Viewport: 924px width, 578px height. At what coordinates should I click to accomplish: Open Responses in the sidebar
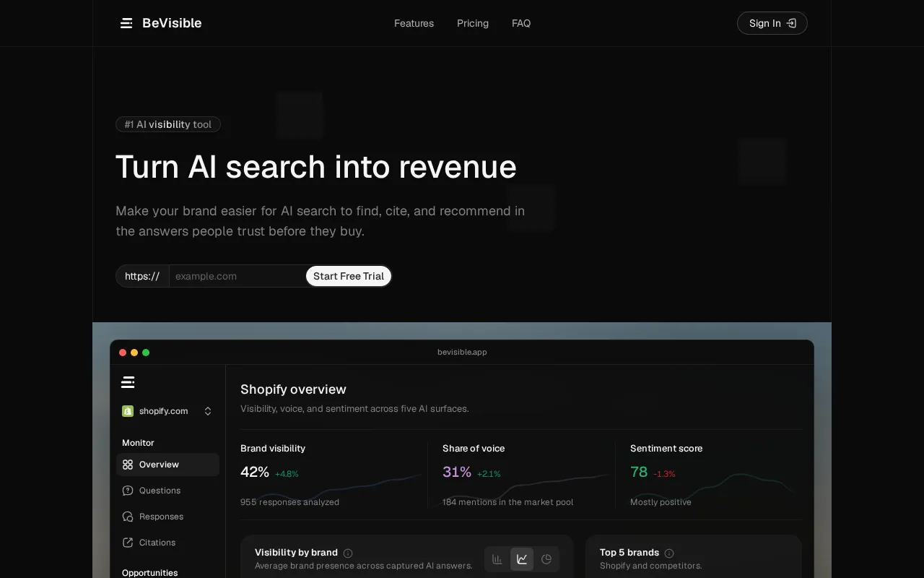pos(167,517)
